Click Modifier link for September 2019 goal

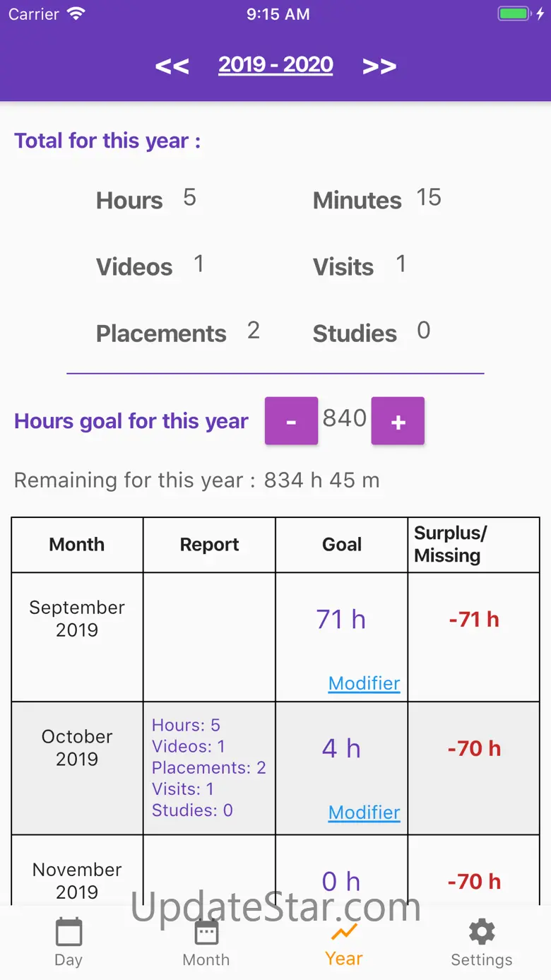(364, 683)
